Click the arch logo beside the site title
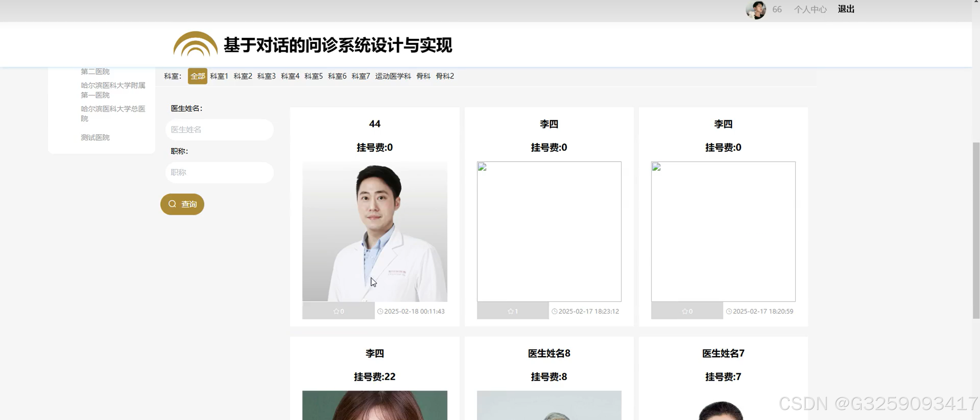The height and width of the screenshot is (420, 980). pos(195,43)
